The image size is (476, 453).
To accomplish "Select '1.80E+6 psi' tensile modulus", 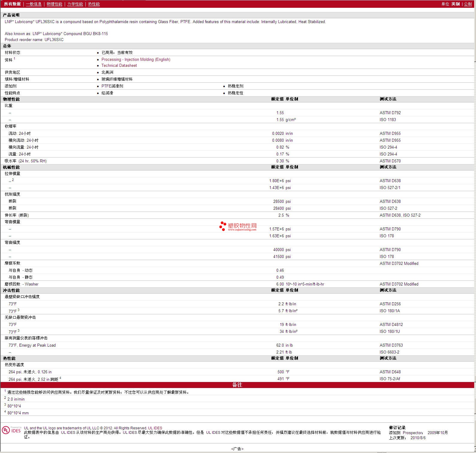I will (x=280, y=181).
